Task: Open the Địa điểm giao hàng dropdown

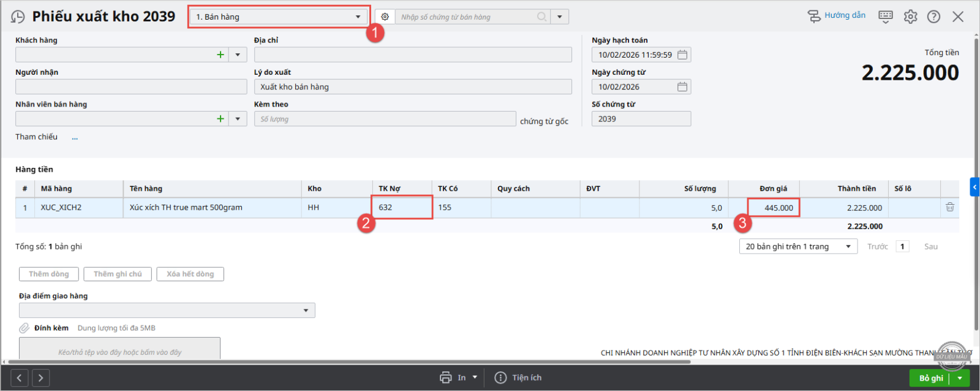Action: (x=306, y=311)
